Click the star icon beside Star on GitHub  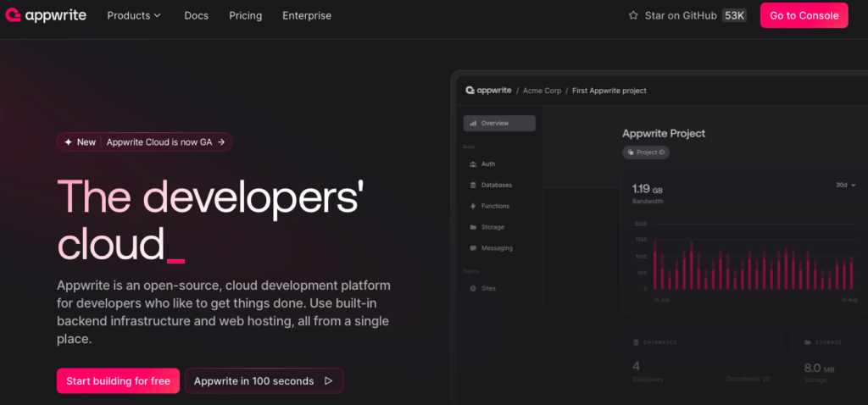pyautogui.click(x=633, y=15)
